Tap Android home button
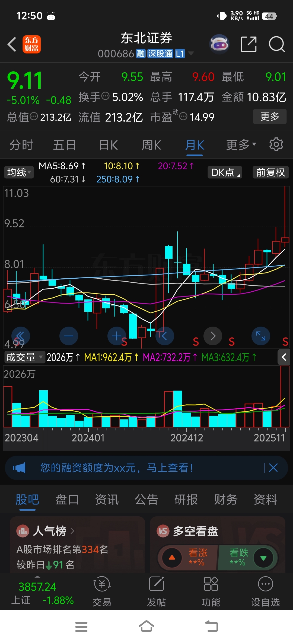This screenshot has width=293, height=644. point(146,626)
